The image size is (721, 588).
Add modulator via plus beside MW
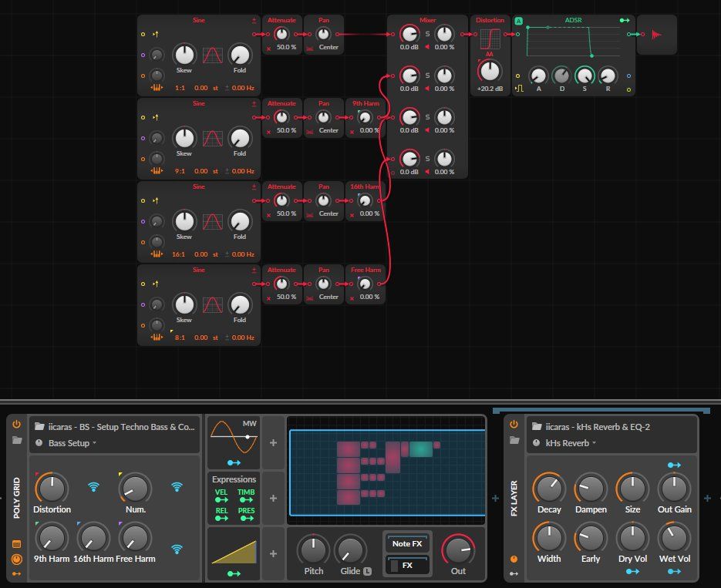coord(273,443)
